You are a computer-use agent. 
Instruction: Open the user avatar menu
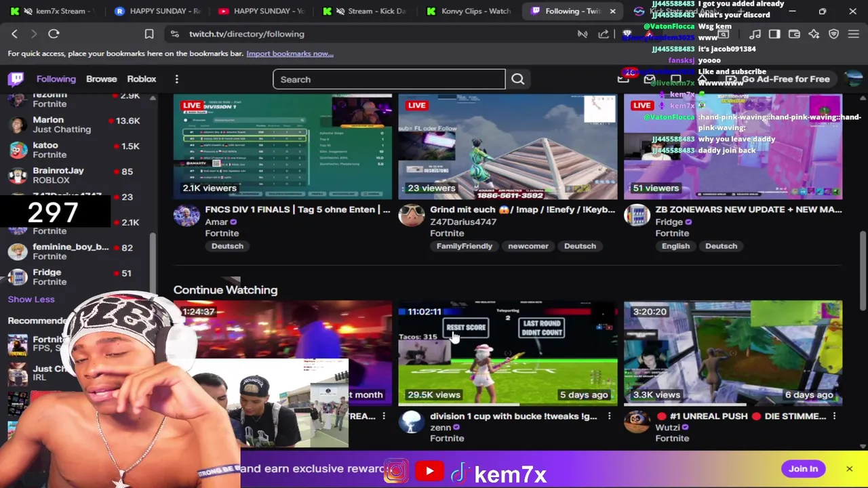tap(854, 79)
